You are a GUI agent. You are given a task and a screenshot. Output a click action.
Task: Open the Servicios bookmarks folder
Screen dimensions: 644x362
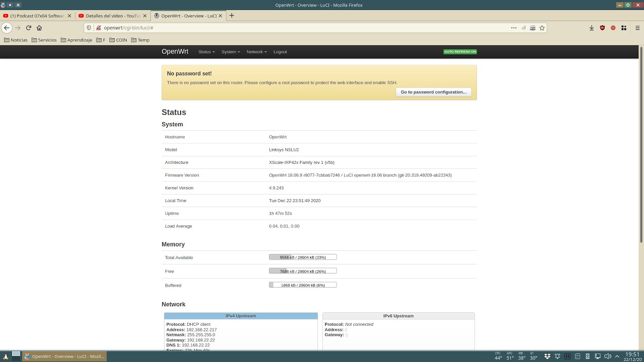(44, 40)
